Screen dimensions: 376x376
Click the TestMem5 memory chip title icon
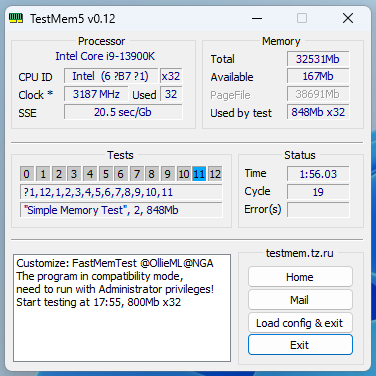point(16,18)
